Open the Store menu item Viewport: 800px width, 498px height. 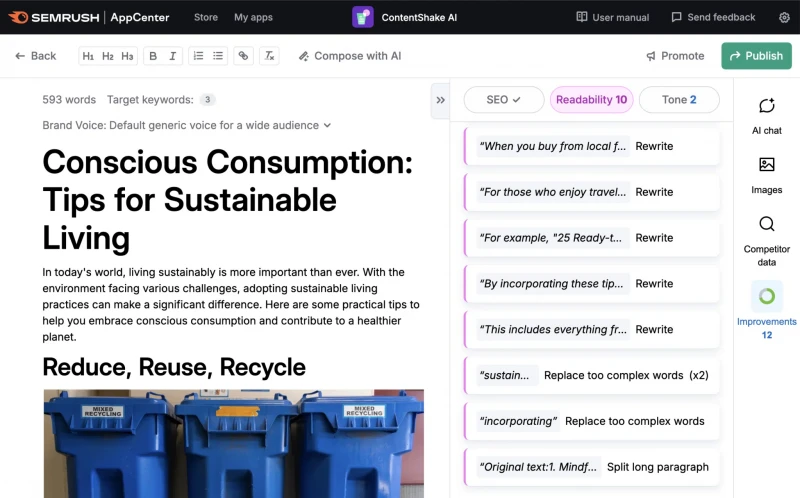tap(206, 17)
